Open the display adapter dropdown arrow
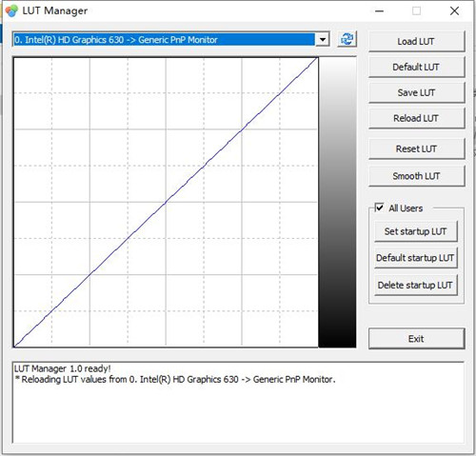The height and width of the screenshot is (456, 476). click(x=323, y=40)
